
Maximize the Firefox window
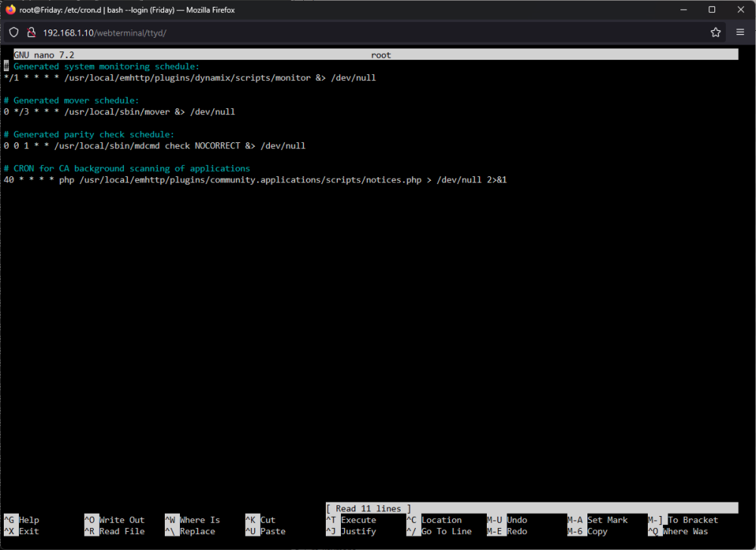[711, 10]
